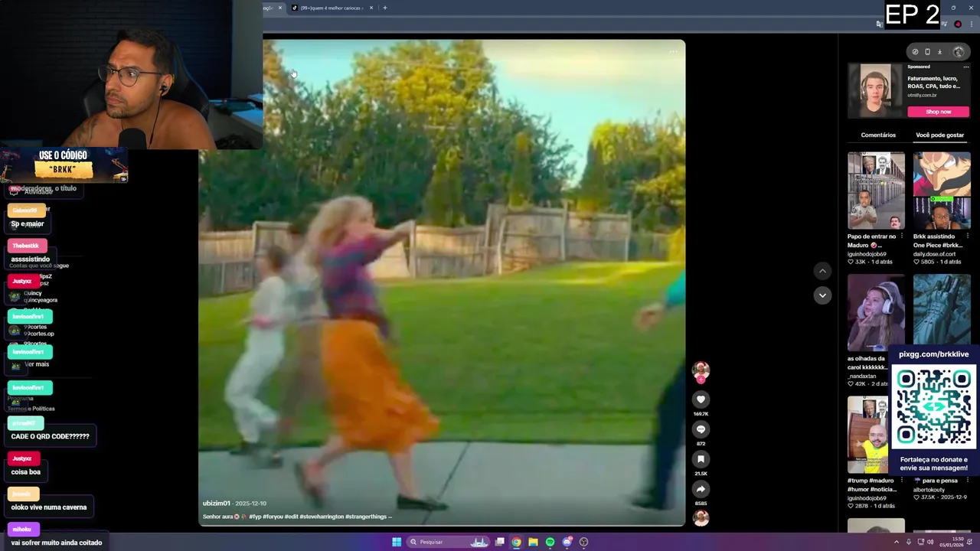
Task: Open the sponsored utmify.com.br link
Action: 922,95
